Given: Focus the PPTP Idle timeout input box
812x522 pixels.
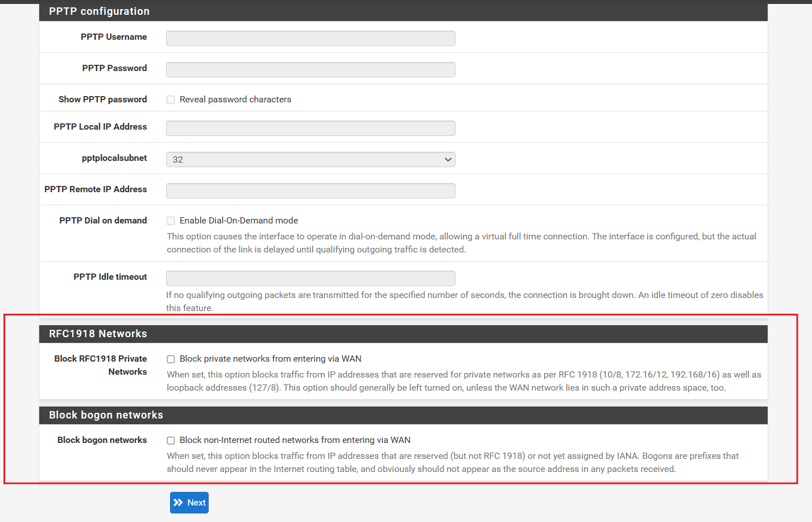Looking at the screenshot, I should click(310, 279).
